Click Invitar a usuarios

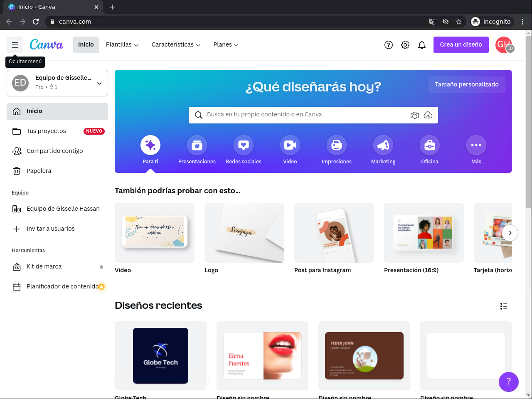57,229
